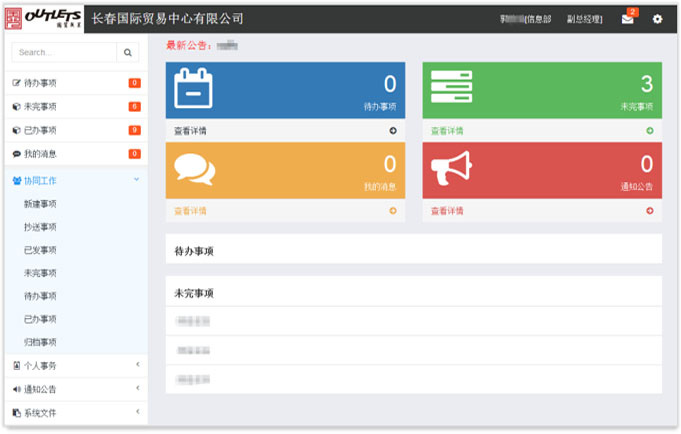
Task: Click the calendar icon on blue card
Action: tap(194, 88)
